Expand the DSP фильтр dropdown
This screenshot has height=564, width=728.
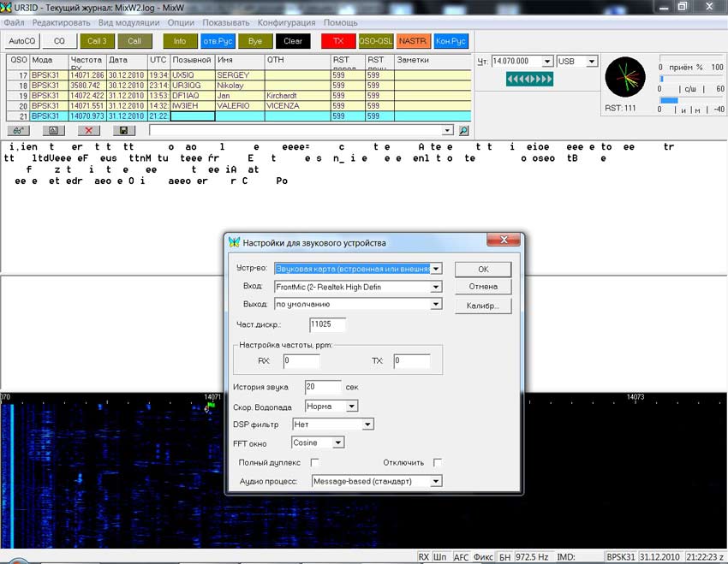[x=367, y=424]
